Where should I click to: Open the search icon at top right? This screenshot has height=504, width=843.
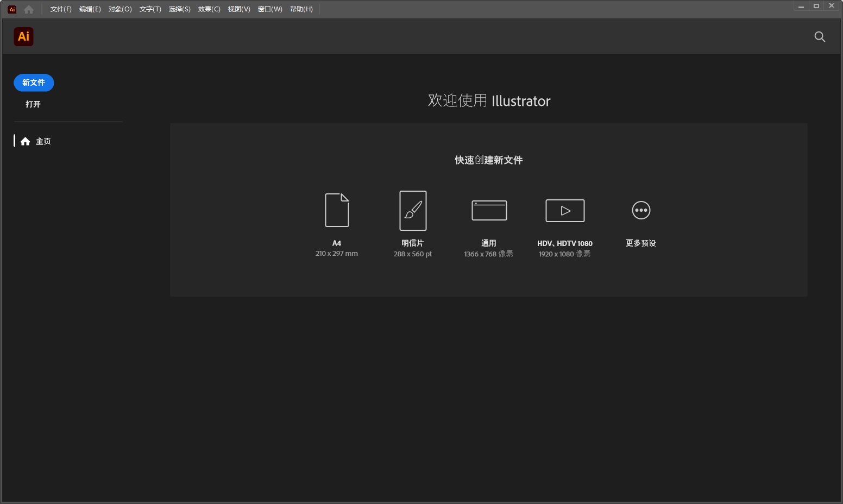point(820,36)
